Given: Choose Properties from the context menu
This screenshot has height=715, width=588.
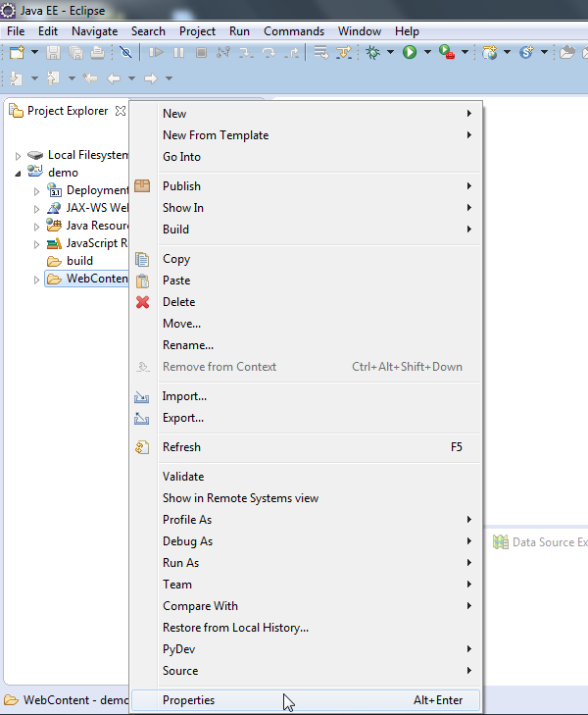Looking at the screenshot, I should pyautogui.click(x=305, y=700).
